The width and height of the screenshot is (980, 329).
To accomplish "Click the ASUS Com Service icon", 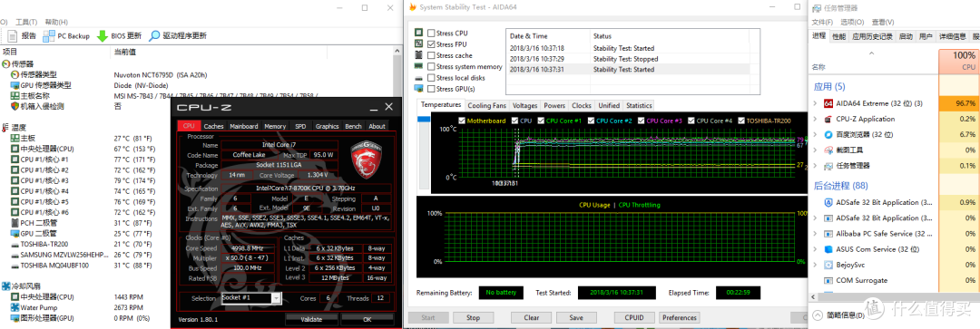I will (x=828, y=249).
